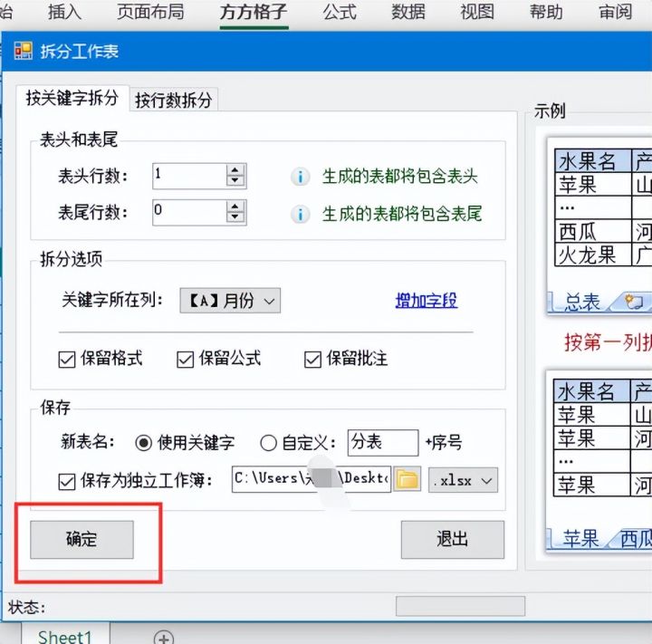Image resolution: width=652 pixels, height=644 pixels.
Task: Open 页面布局 ribbon tab
Action: (x=150, y=12)
